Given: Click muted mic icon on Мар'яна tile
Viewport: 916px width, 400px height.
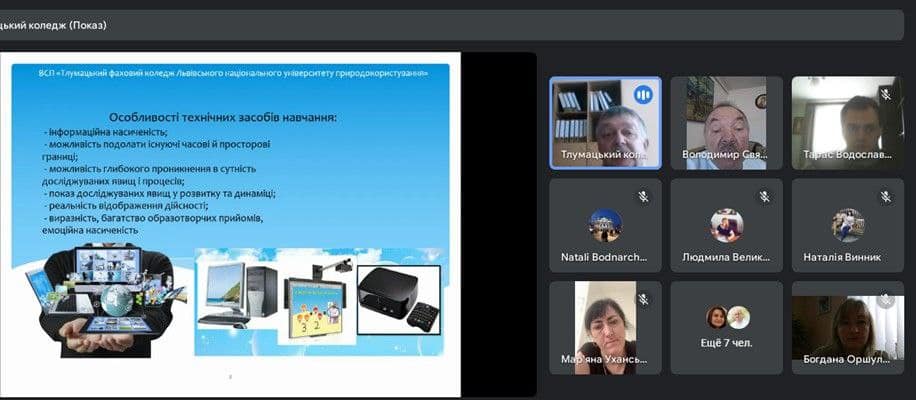Looking at the screenshot, I should coord(643,299).
